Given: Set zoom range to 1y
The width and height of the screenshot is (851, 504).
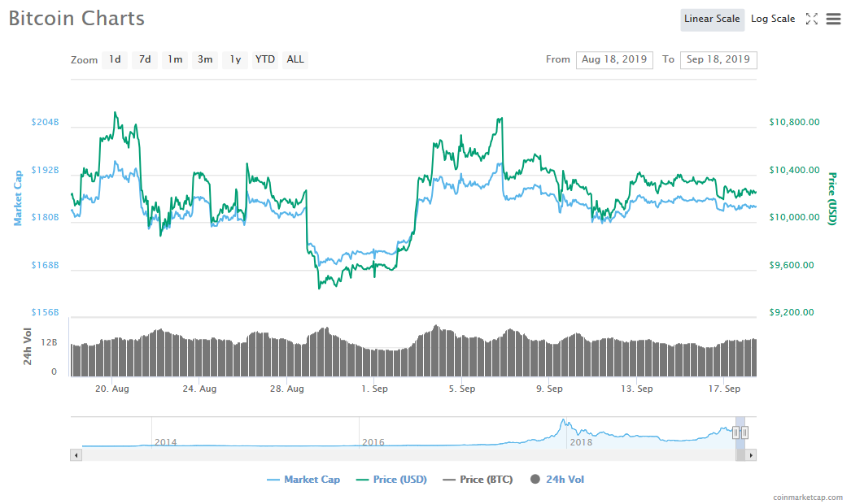Looking at the screenshot, I should click(x=235, y=59).
